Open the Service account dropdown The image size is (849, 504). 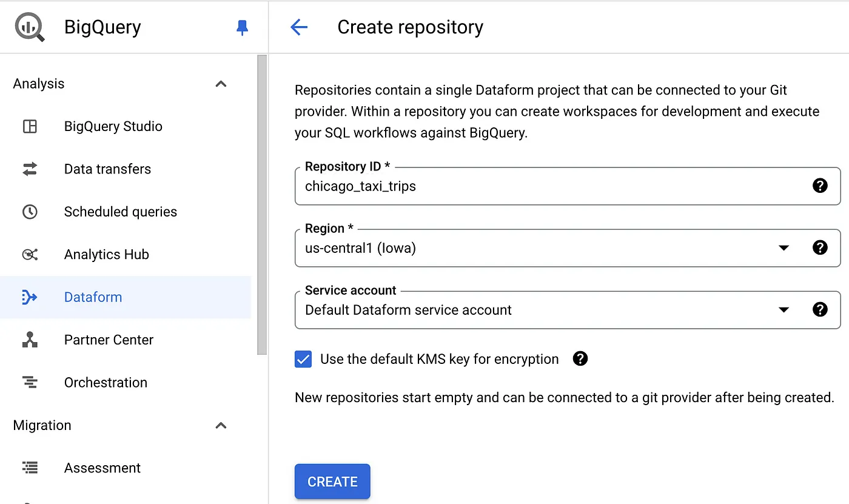point(784,309)
